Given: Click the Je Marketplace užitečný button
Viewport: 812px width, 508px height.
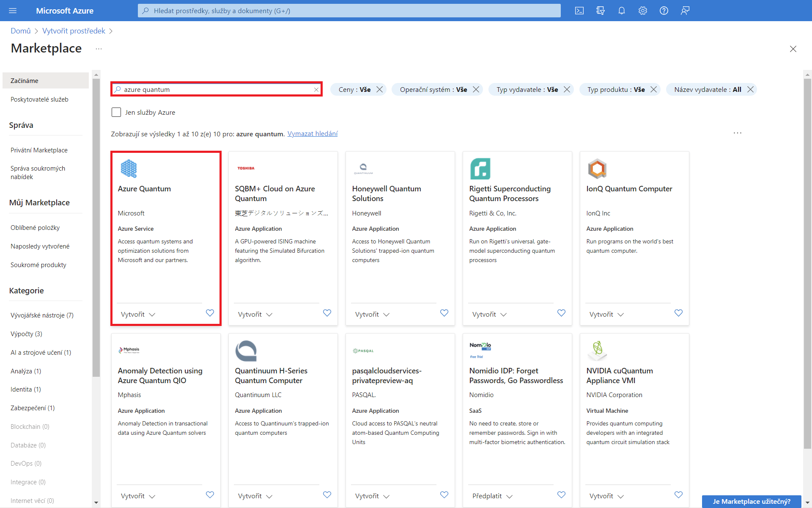Looking at the screenshot, I should click(751, 501).
